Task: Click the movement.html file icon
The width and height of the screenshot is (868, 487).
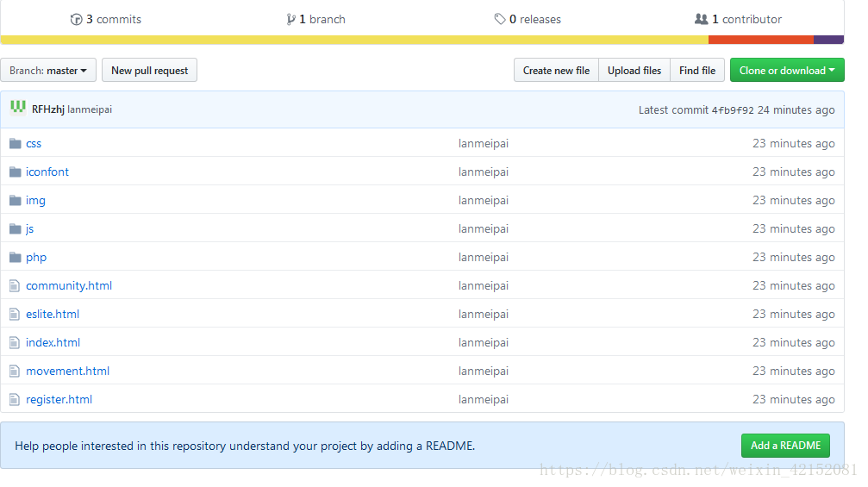Action: point(15,371)
